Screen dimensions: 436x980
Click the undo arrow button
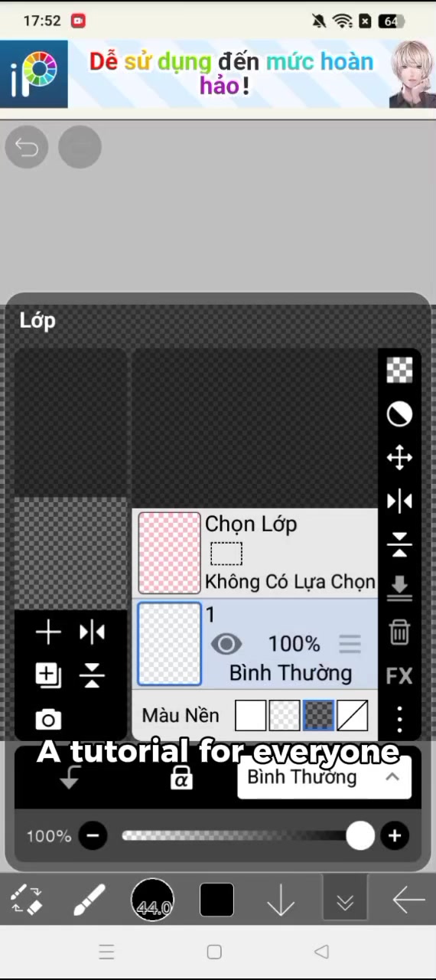[x=27, y=147]
